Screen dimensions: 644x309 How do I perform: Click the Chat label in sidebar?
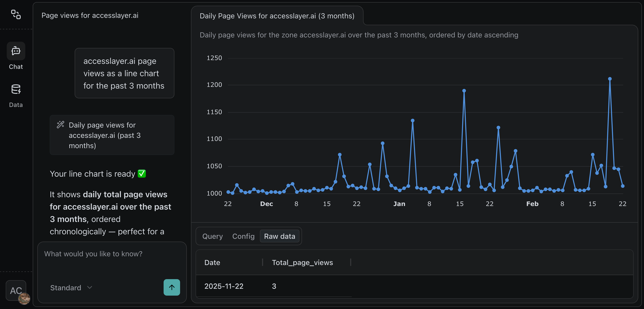pos(16,67)
